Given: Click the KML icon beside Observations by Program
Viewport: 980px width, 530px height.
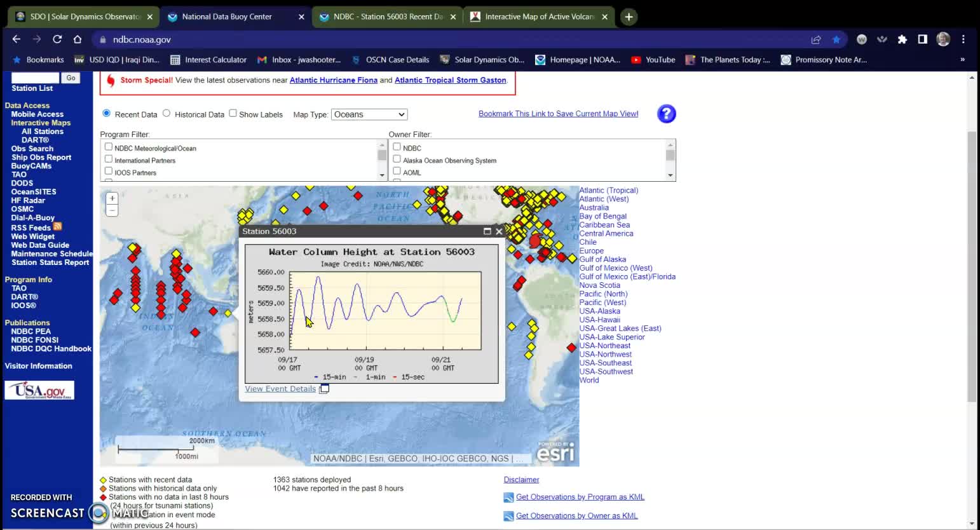Looking at the screenshot, I should click(x=508, y=498).
